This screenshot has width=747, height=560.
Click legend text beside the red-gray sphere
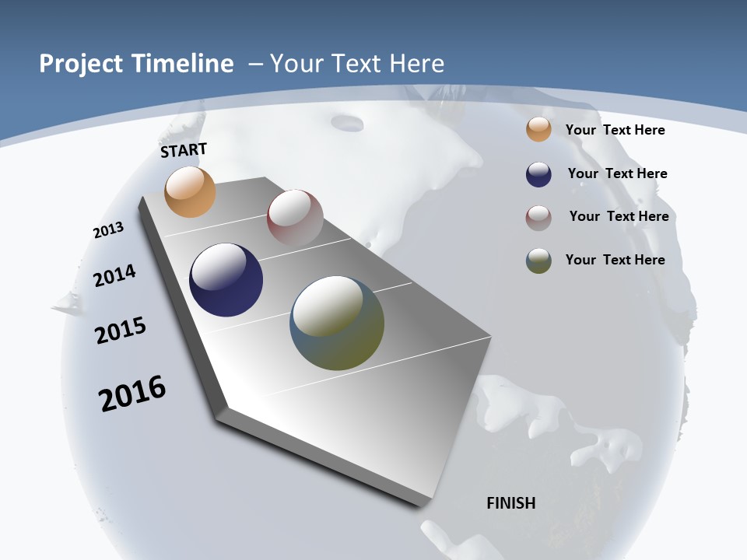point(619,216)
